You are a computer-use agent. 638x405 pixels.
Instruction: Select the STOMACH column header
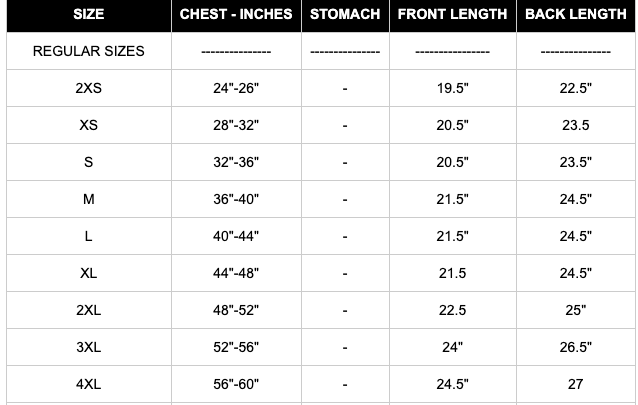345,15
